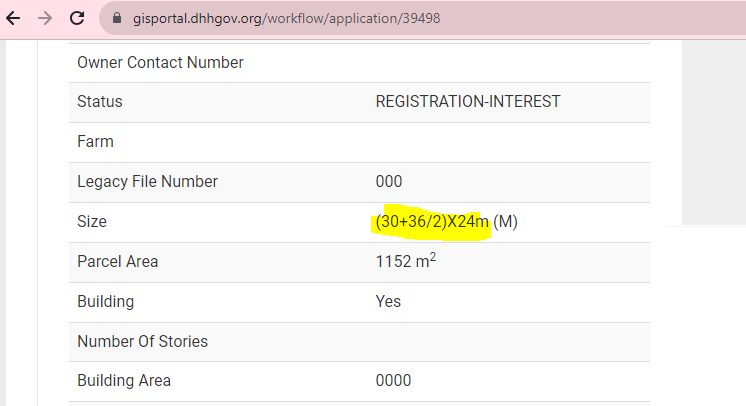
Task: Click the Farm row label
Action: [95, 141]
